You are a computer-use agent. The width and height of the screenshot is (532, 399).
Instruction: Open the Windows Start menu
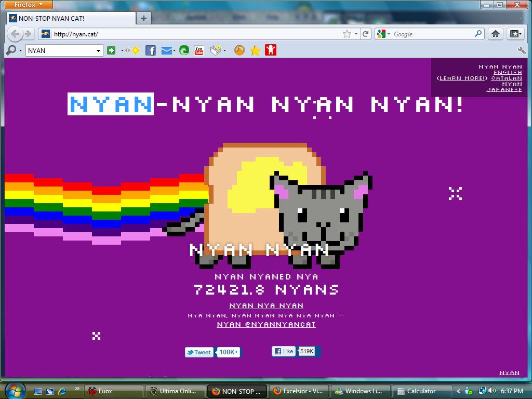[15, 390]
